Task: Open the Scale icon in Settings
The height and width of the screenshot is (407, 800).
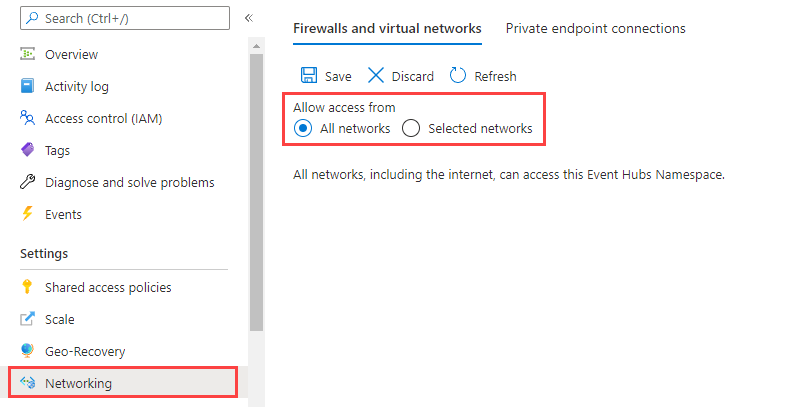Action: 28,319
